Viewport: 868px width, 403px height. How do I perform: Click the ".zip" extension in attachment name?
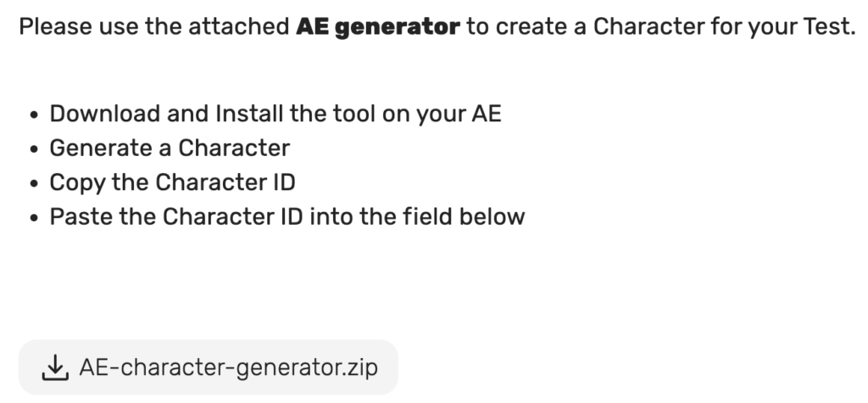[363, 367]
